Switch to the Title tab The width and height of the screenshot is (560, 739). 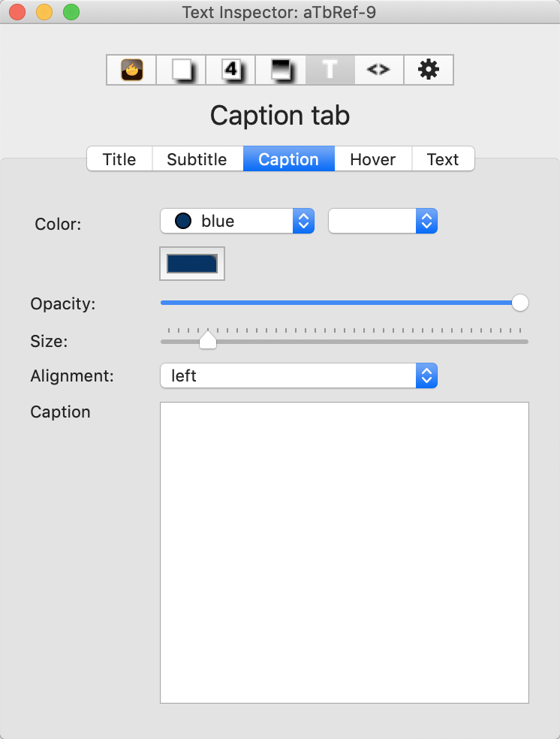pyautogui.click(x=119, y=159)
